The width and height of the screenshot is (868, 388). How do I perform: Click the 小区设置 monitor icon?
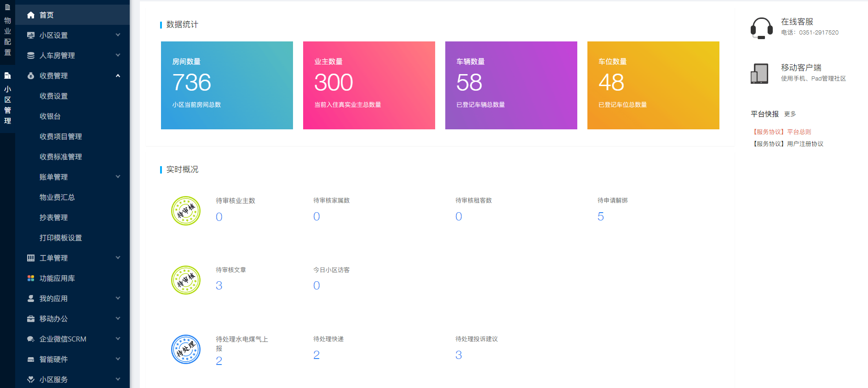coord(31,35)
